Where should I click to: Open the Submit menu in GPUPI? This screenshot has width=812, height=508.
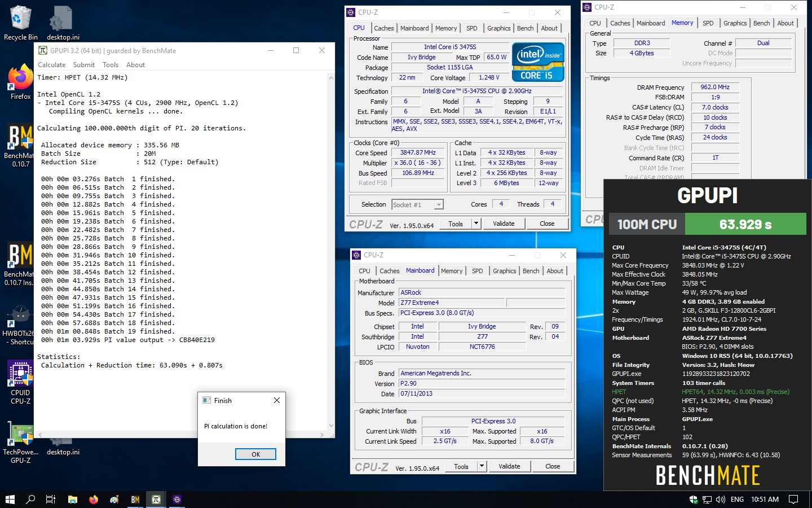[x=84, y=65]
